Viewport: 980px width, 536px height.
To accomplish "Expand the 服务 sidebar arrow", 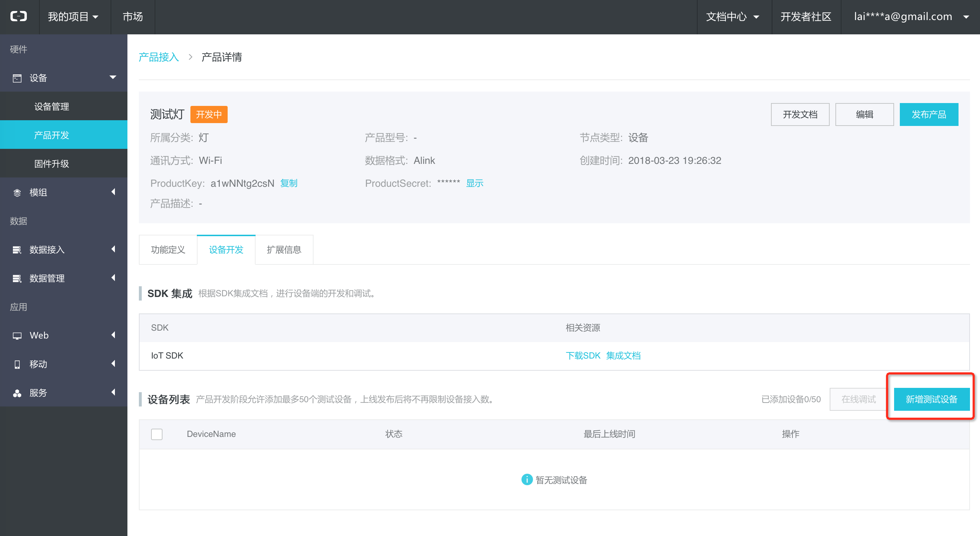I will (113, 392).
